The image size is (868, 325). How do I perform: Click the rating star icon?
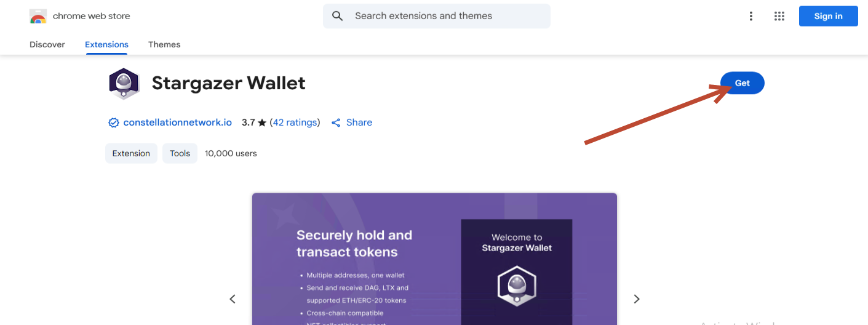(262, 122)
